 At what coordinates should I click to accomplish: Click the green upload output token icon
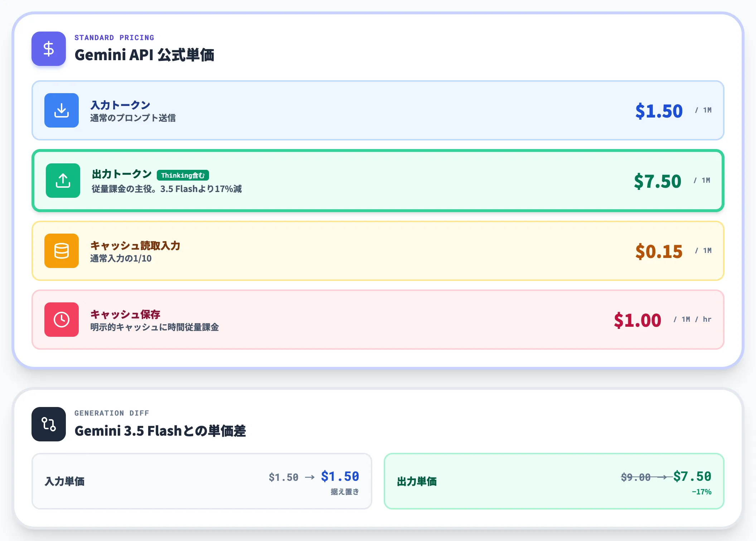63,181
